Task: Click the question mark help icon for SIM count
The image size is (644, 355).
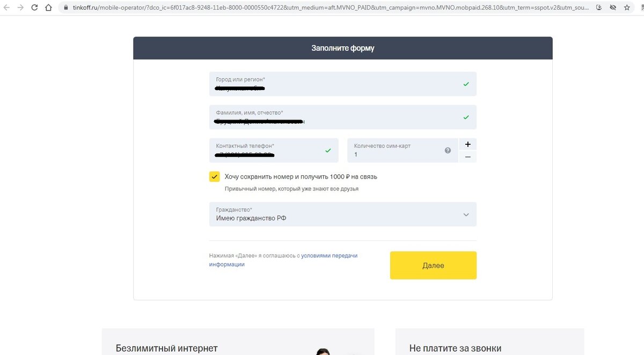Action: click(448, 151)
